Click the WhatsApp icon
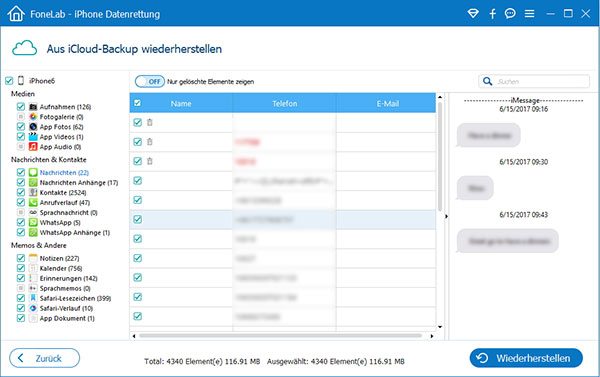The height and width of the screenshot is (377, 600). pos(33,222)
